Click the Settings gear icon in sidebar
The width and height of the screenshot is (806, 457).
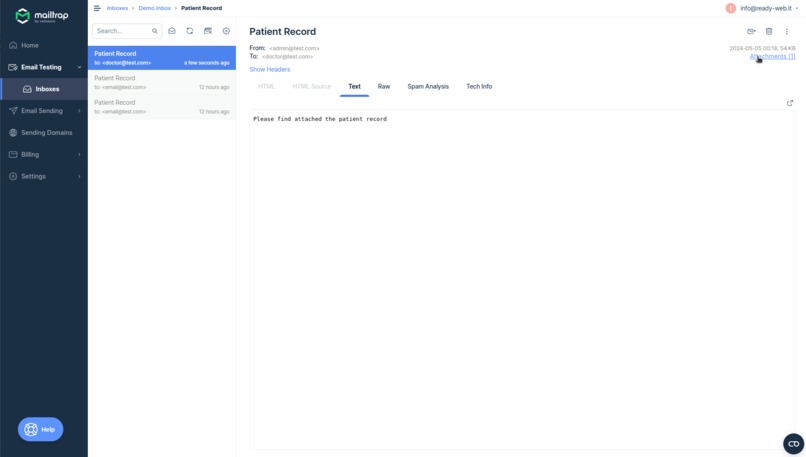click(13, 176)
